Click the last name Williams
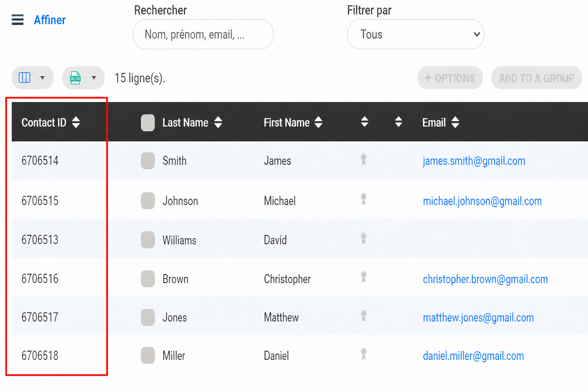This screenshot has width=588, height=392. tap(179, 240)
